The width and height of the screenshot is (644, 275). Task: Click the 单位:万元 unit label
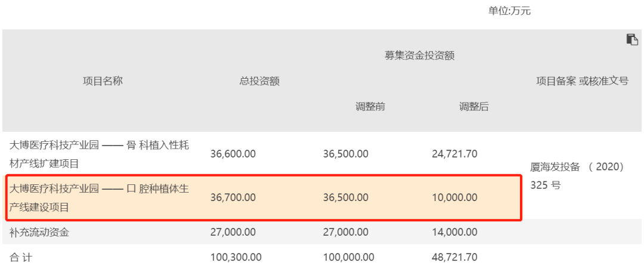click(x=509, y=11)
